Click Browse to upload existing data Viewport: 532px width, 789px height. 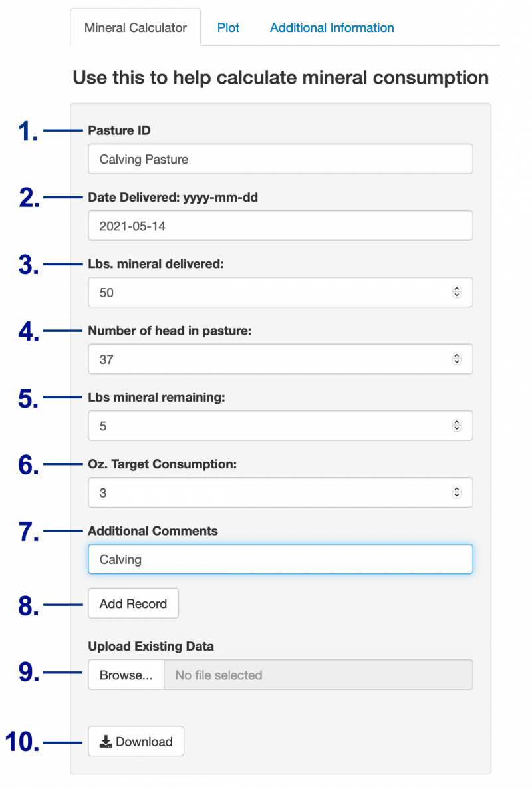pyautogui.click(x=126, y=674)
